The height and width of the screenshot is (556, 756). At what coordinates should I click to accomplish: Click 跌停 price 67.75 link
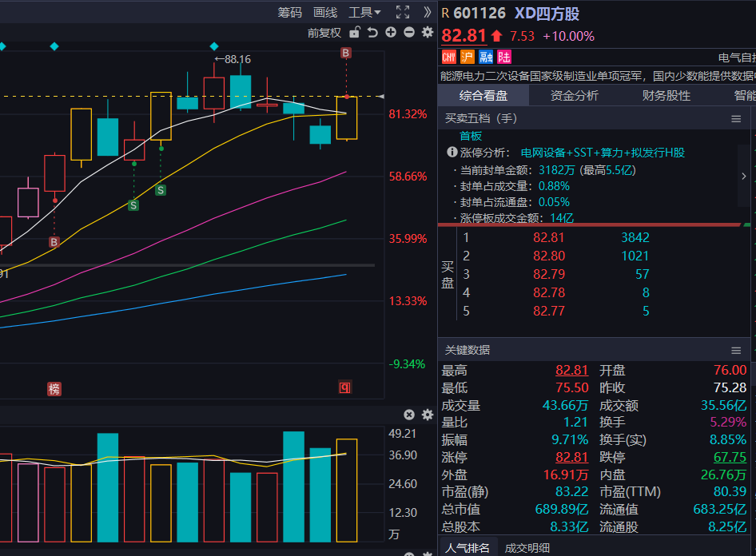(x=730, y=457)
